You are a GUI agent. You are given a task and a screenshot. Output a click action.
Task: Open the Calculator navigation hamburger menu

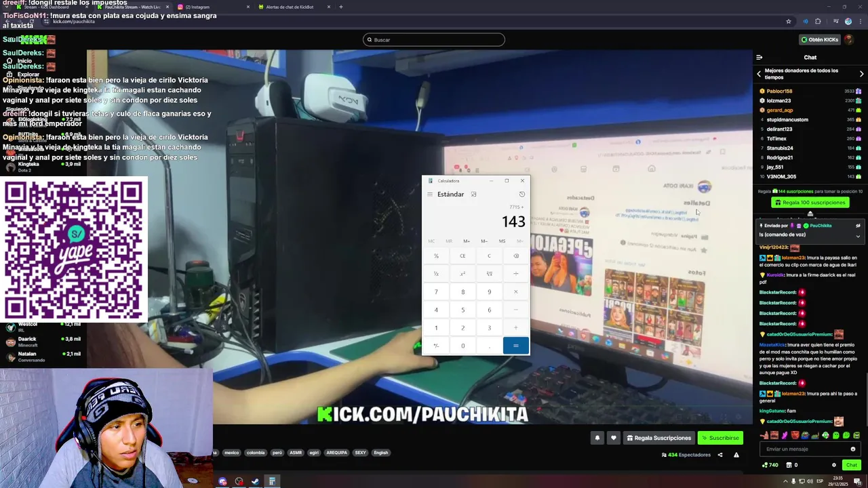429,195
